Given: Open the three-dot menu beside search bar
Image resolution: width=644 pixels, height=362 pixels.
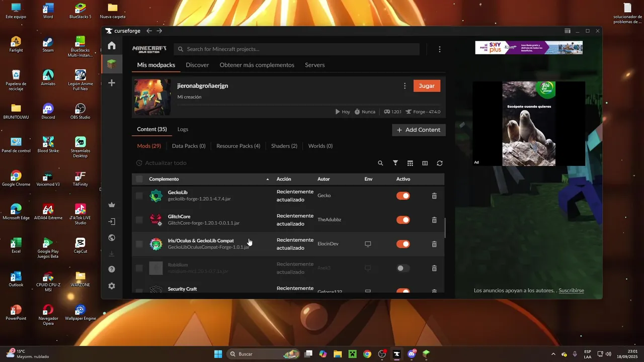Looking at the screenshot, I should tap(440, 49).
